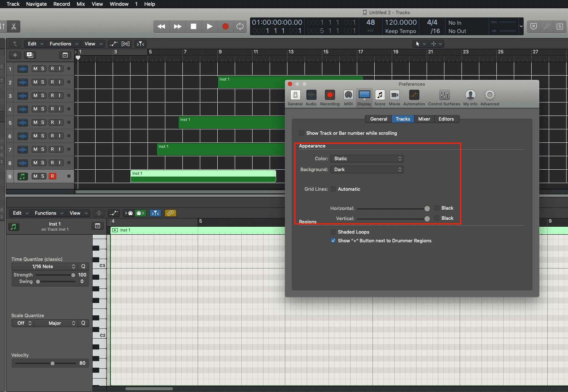The image size is (568, 392).
Task: Click the catch playhead icon in tracks toolbar
Action: click(141, 44)
